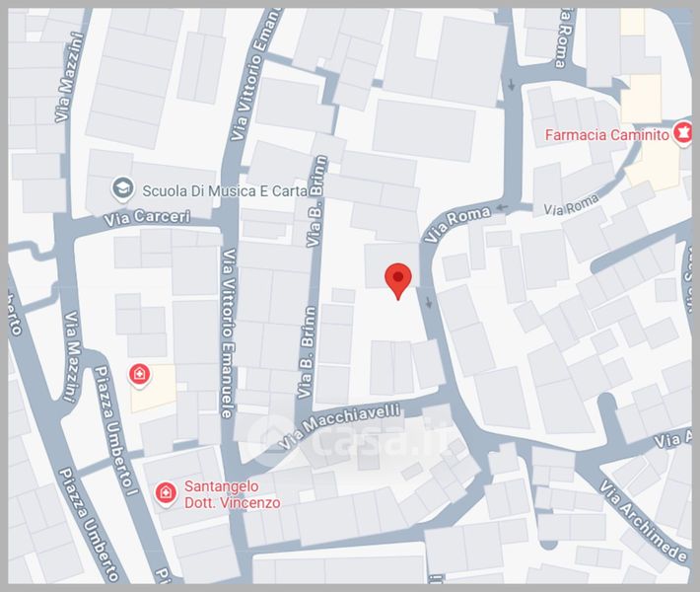Click the top one-way arrow near Via Roma
This screenshot has width=700, height=592.
pyautogui.click(x=511, y=85)
